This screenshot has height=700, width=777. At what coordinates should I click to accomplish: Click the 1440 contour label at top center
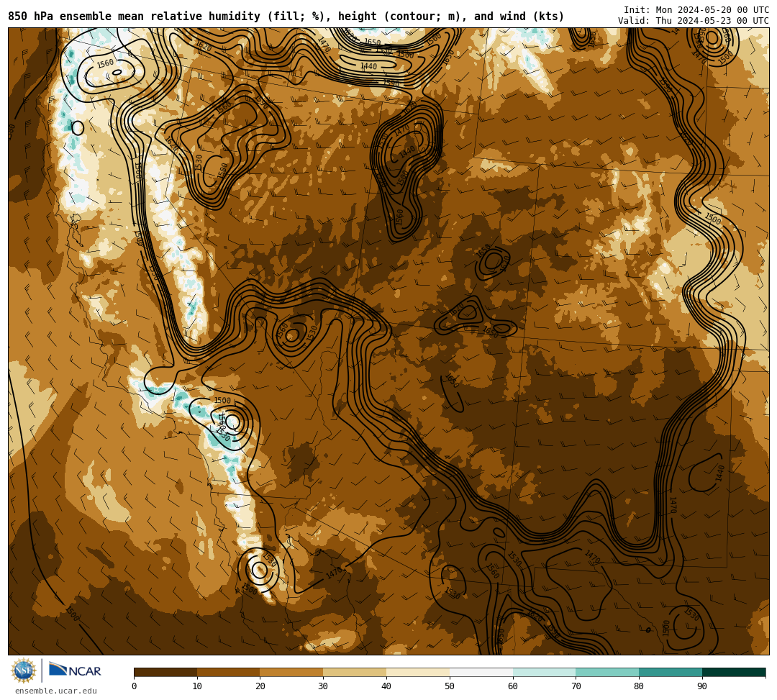368,66
